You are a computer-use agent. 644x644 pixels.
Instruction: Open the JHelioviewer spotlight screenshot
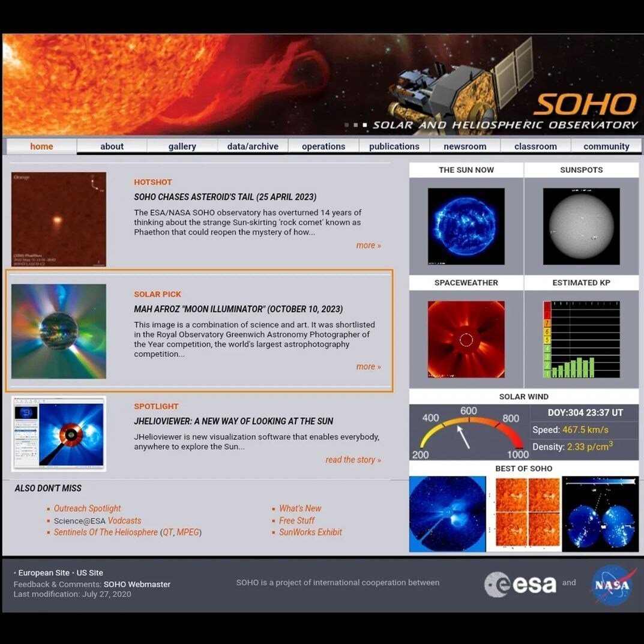59,433
